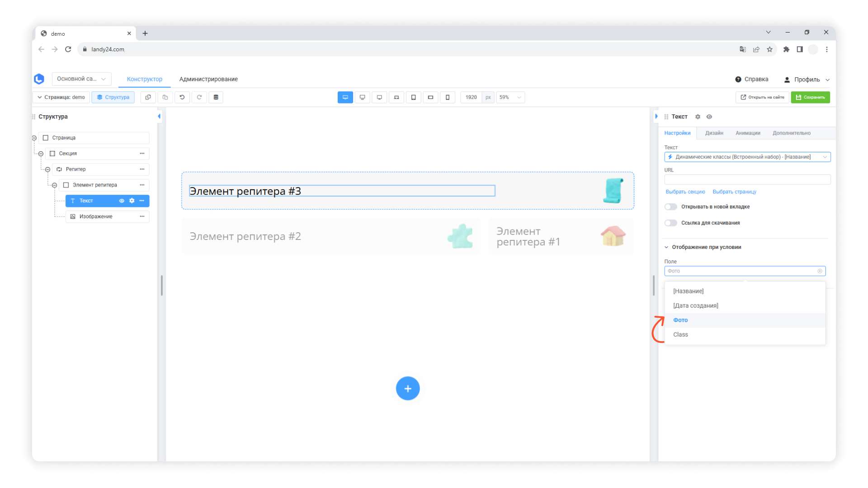Click the redo icon in toolbar
Viewport: 868px width, 488px height.
[x=199, y=97]
